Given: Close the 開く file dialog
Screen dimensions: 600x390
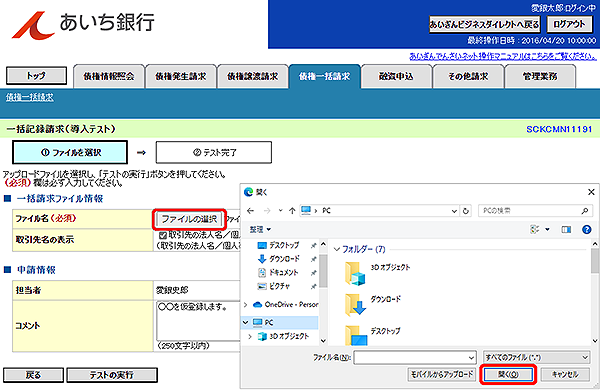Looking at the screenshot, I should tap(591, 192).
